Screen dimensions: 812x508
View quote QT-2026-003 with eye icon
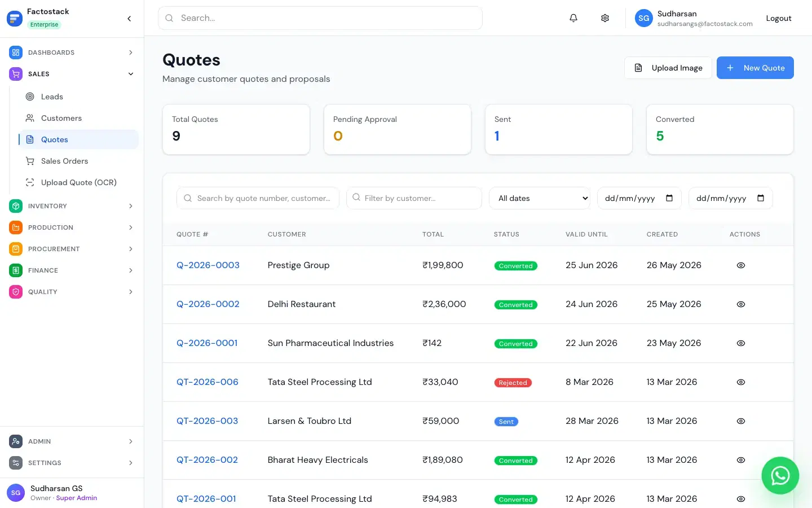741,421
